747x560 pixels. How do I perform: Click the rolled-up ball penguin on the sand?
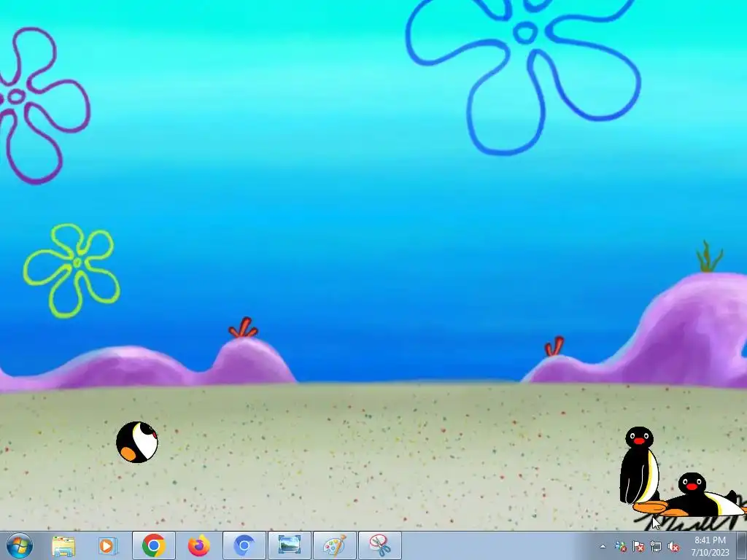[x=137, y=442]
